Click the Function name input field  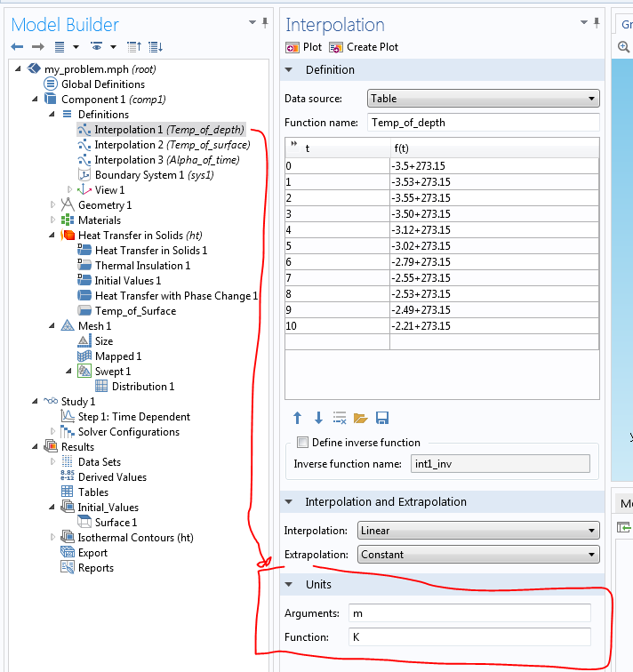(x=483, y=123)
